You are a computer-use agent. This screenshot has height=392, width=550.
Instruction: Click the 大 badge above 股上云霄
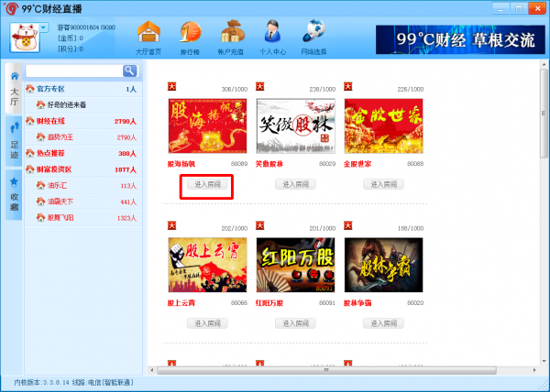click(x=172, y=225)
